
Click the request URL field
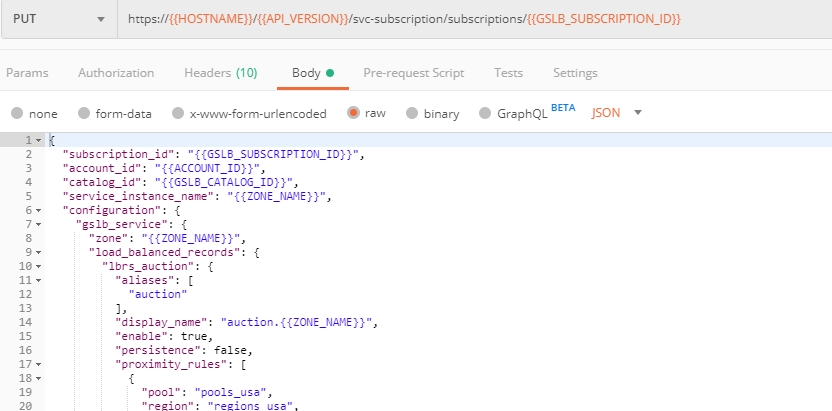click(474, 19)
